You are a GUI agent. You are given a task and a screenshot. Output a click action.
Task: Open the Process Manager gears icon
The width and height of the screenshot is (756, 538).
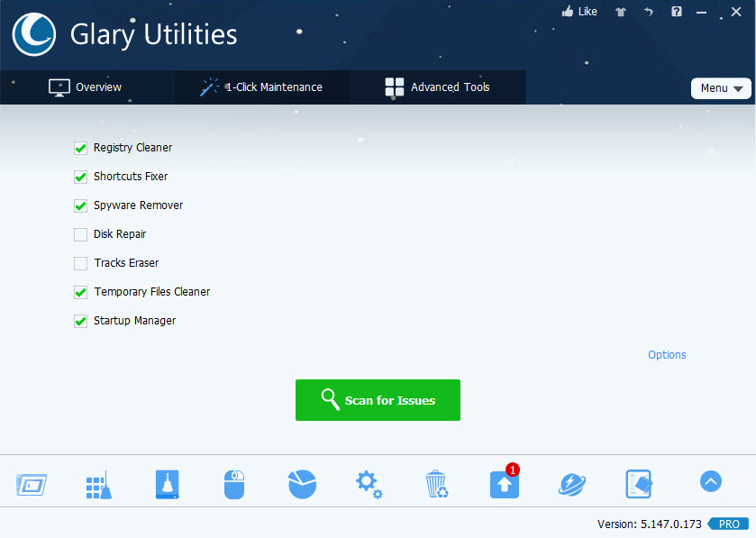tap(369, 485)
